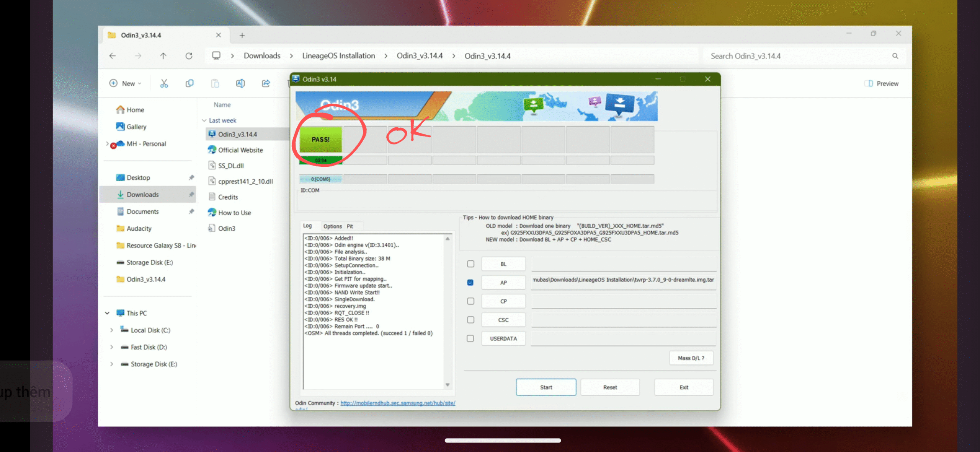Screen dimensions: 980x452
Task: Expand Local Disk (C:) tree node
Action: (x=111, y=330)
